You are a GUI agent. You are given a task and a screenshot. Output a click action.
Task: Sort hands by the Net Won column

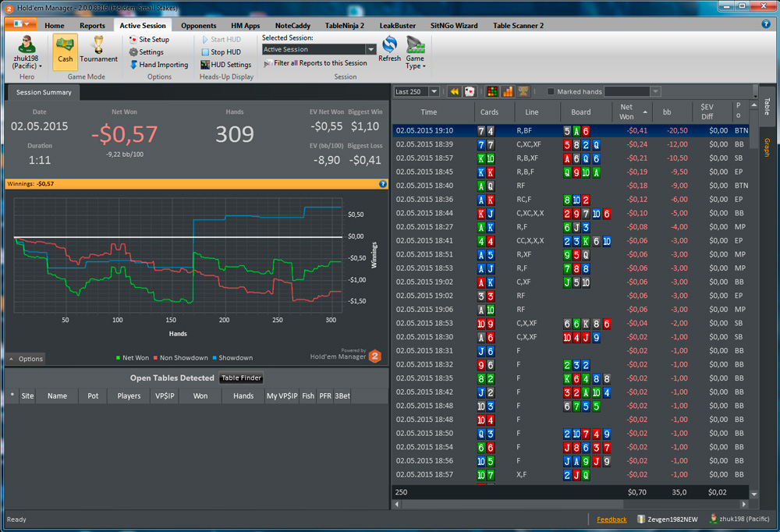click(x=633, y=112)
